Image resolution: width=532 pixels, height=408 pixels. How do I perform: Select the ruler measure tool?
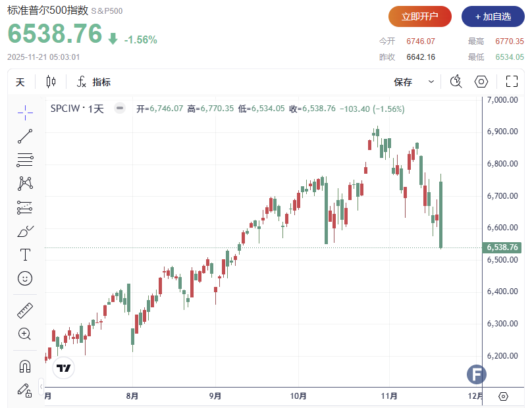point(25,310)
